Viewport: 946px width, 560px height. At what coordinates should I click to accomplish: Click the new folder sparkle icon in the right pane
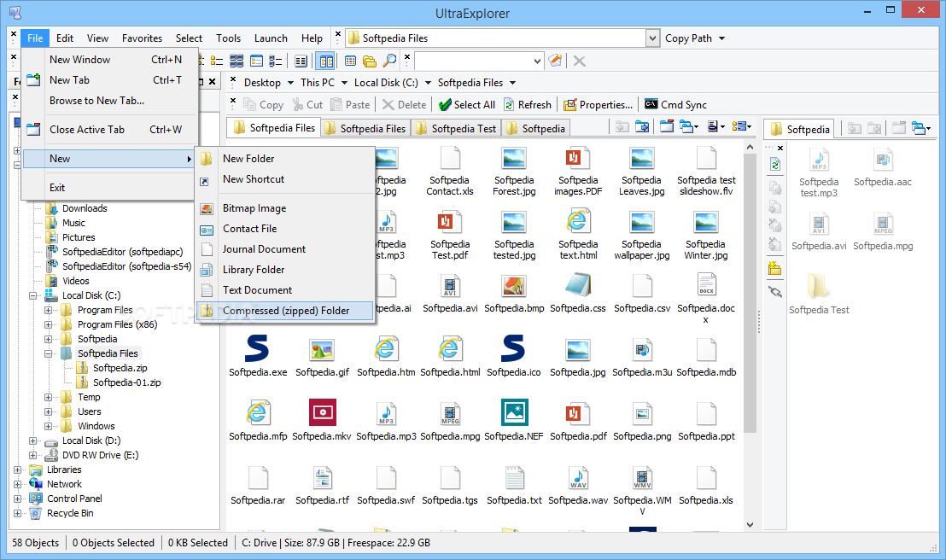(x=775, y=269)
